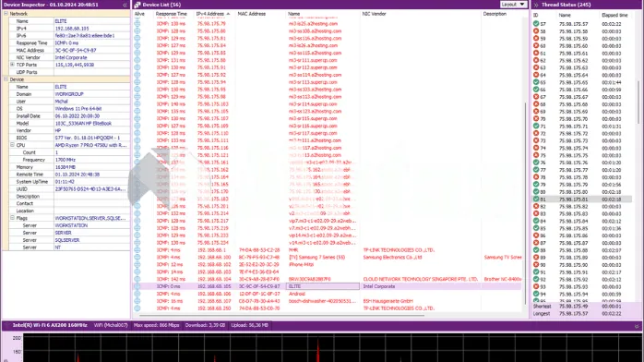Viewport: 644px width, 362px height.
Task: Click globe icon of 75.98.175.103 row
Action: pos(137,104)
